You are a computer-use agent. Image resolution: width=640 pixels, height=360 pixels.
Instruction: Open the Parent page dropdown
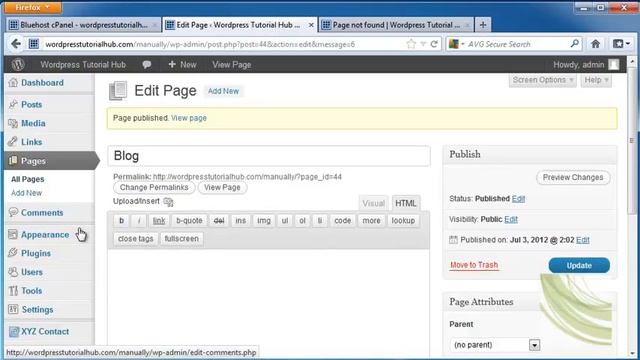[495, 345]
